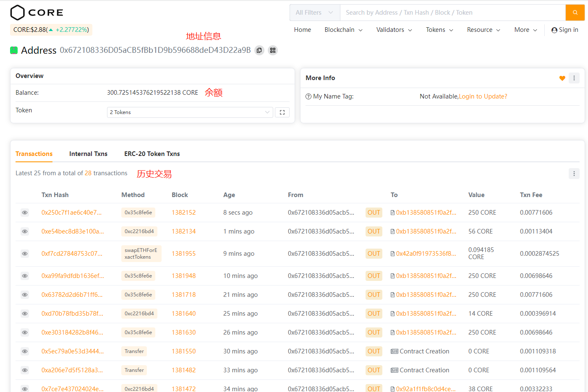The height and width of the screenshot is (392, 588).
Task: Click the orange heart favorite icon
Action: point(562,78)
